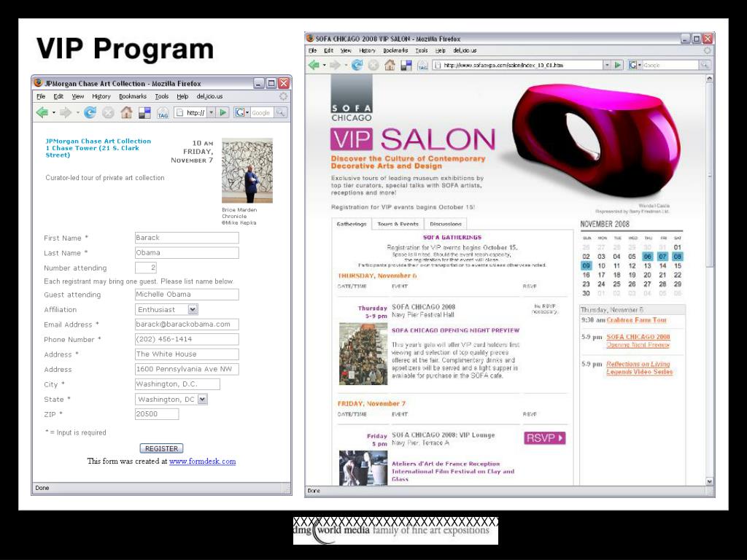Go Home in SOFA Chicago window

pos(390,65)
